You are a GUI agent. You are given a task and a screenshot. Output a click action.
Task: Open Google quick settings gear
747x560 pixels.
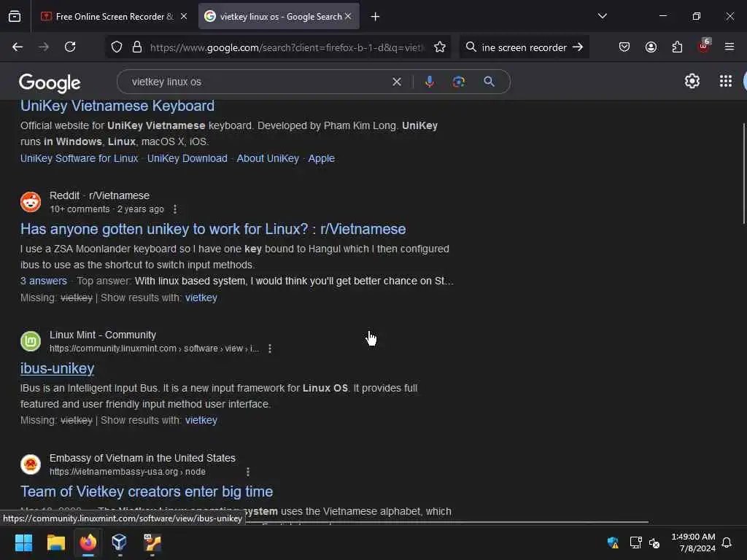(692, 82)
